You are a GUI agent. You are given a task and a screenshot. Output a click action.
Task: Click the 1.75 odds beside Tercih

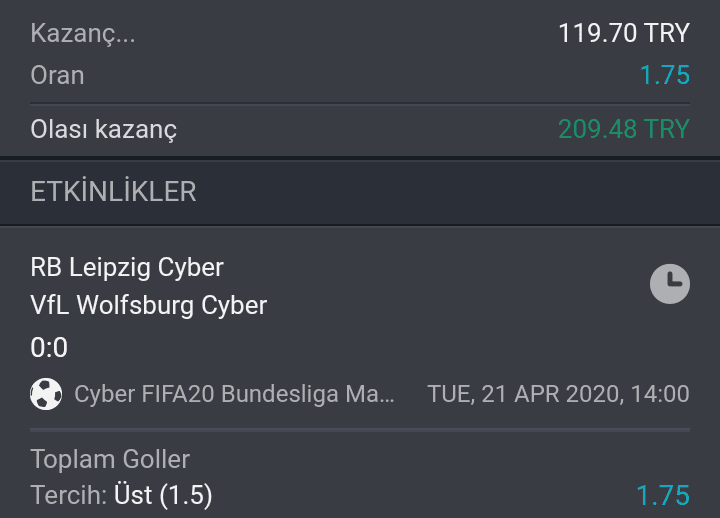[663, 495]
